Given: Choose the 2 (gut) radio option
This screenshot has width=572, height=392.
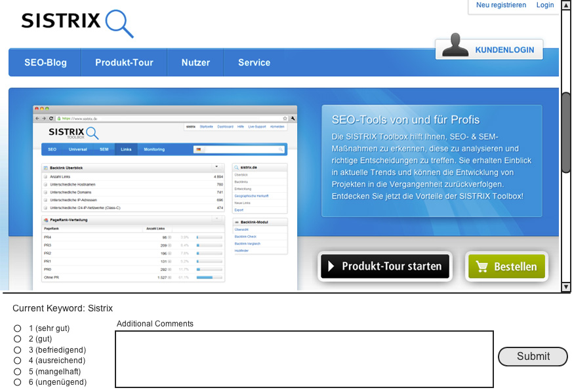Looking at the screenshot, I should (x=18, y=339).
